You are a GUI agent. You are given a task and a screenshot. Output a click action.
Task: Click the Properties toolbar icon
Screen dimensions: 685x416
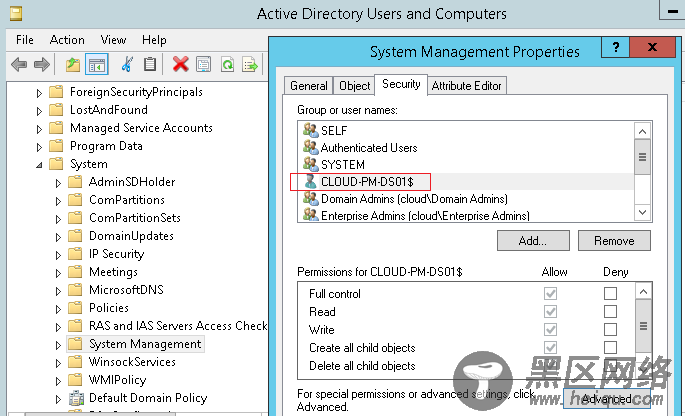(x=204, y=65)
